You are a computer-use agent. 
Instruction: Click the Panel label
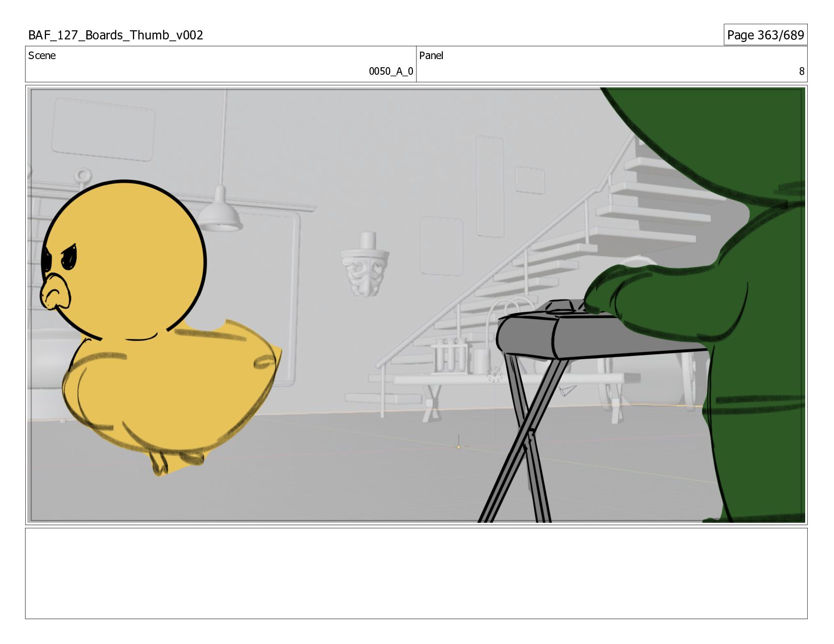pyautogui.click(x=431, y=56)
